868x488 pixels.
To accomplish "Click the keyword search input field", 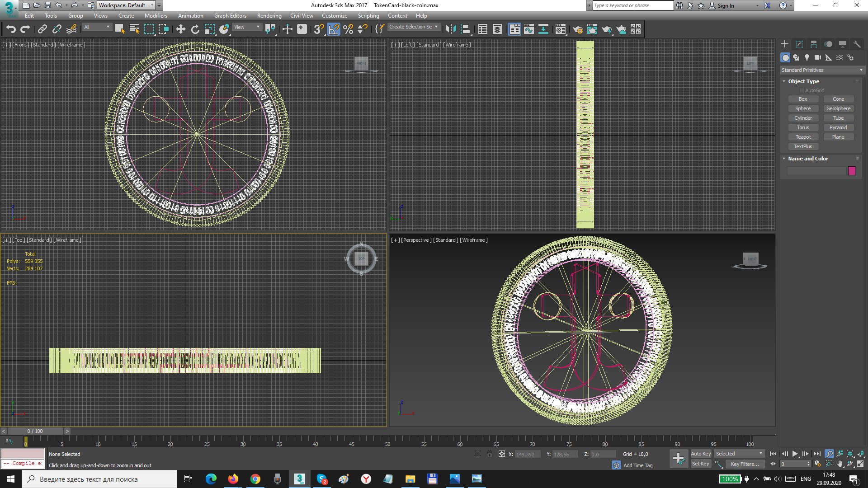I will tap(633, 5).
